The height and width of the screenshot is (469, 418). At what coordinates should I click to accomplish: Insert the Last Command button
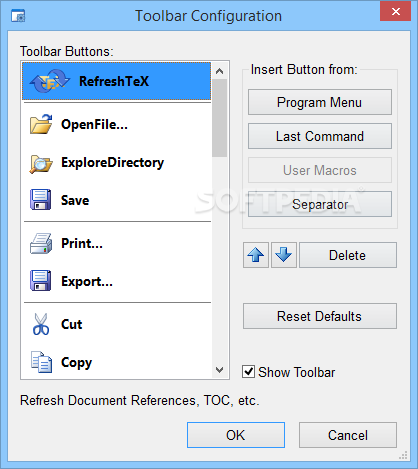(x=320, y=136)
